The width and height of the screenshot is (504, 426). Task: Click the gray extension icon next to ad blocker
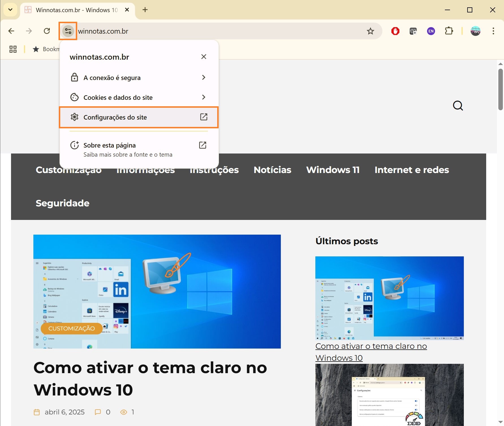click(x=413, y=31)
